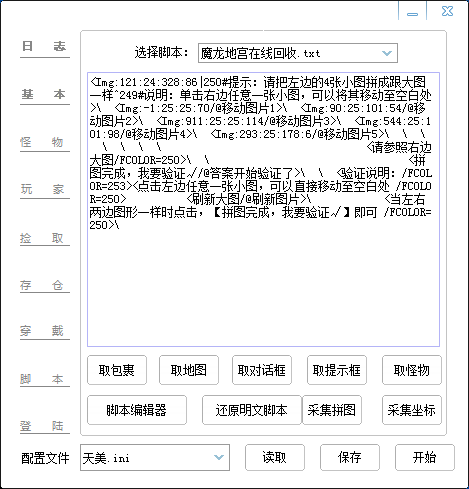Click the 采集拼图 button
Image resolution: width=469 pixels, height=489 pixels.
tap(332, 410)
